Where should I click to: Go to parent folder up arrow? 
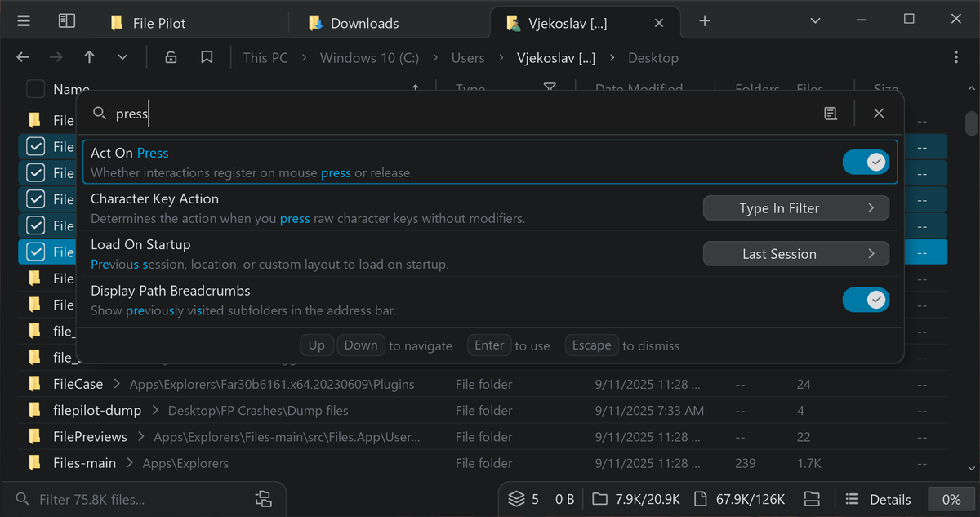pyautogui.click(x=90, y=57)
